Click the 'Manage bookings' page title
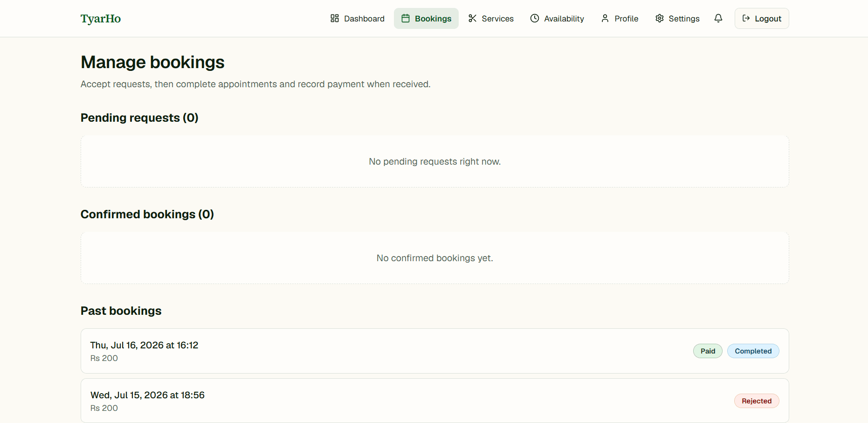Viewport: 868px width, 423px height. coord(152,62)
